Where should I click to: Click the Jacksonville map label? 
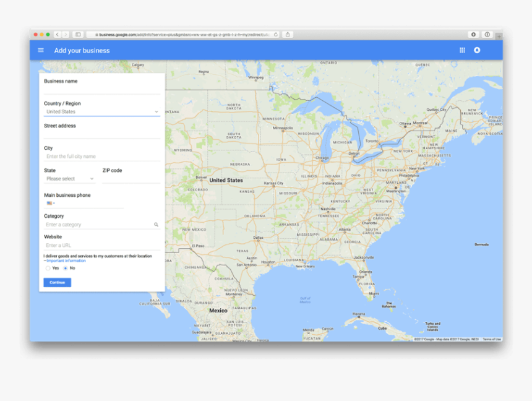[x=364, y=257]
